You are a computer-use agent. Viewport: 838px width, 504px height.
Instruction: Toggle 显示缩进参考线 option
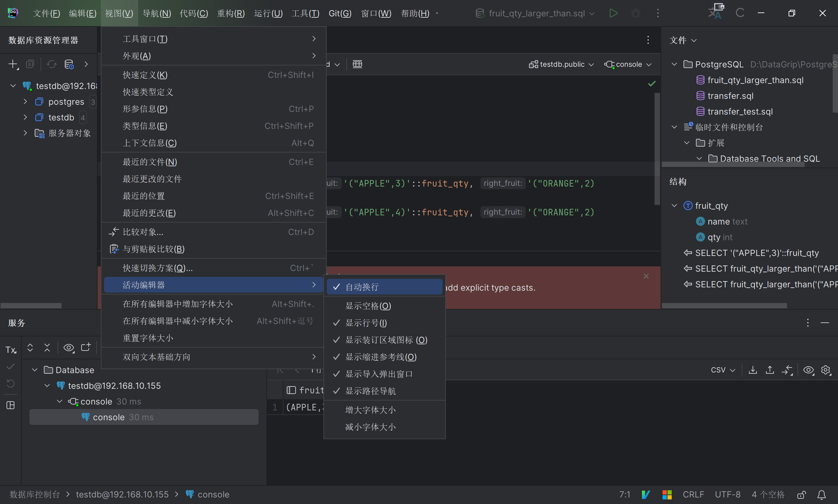click(x=385, y=357)
